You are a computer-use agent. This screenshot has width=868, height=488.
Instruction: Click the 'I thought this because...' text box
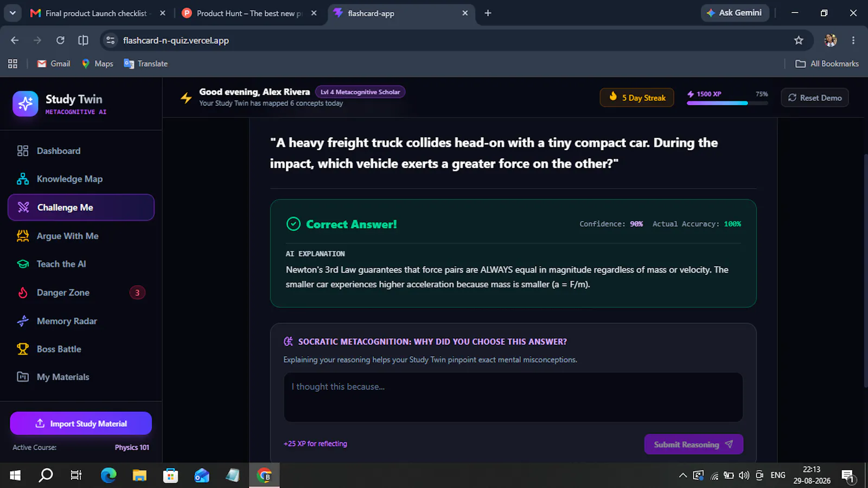(x=513, y=397)
